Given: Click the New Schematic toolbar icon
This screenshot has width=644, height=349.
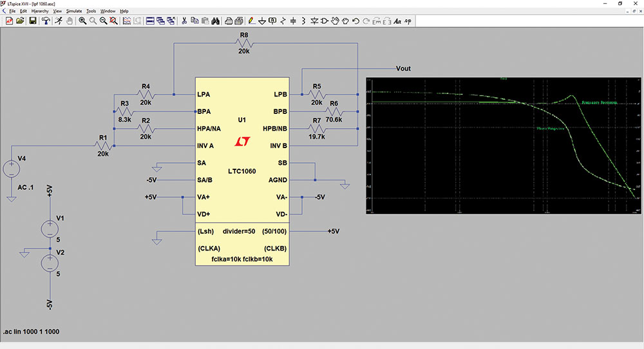Looking at the screenshot, I should point(9,21).
